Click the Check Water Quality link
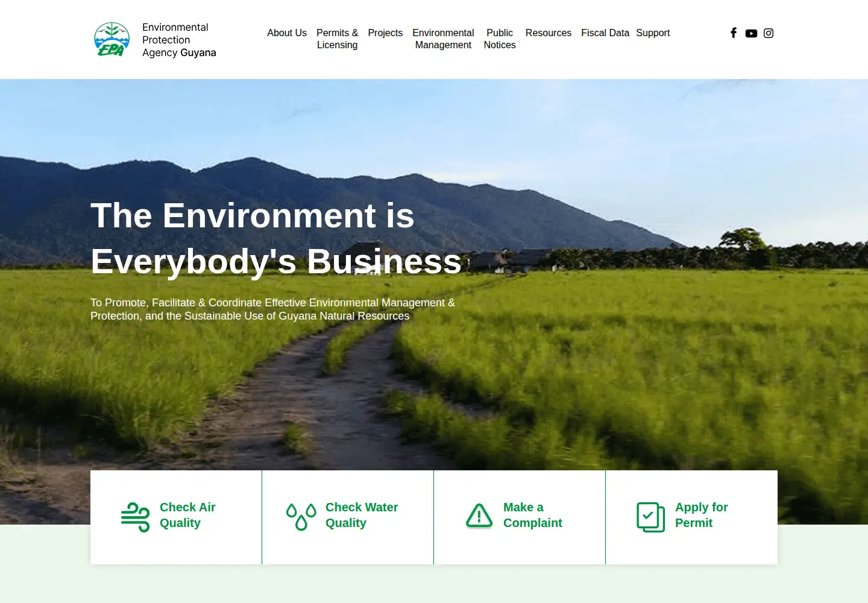 tap(362, 515)
